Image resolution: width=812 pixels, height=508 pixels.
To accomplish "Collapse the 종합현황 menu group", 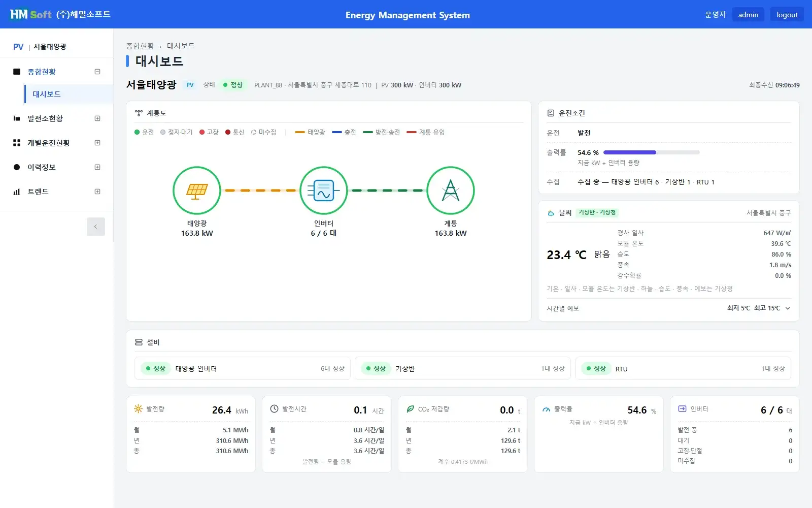I will tap(97, 72).
